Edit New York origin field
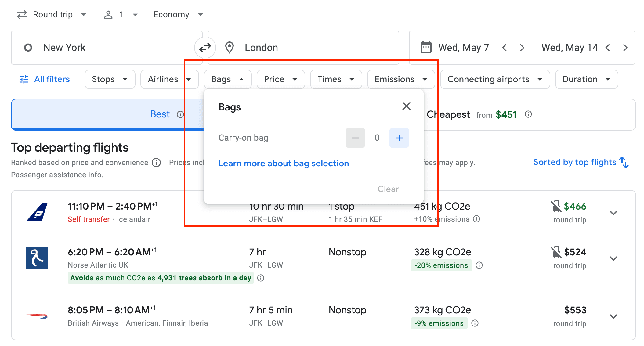644x346 pixels. pyautogui.click(x=107, y=48)
